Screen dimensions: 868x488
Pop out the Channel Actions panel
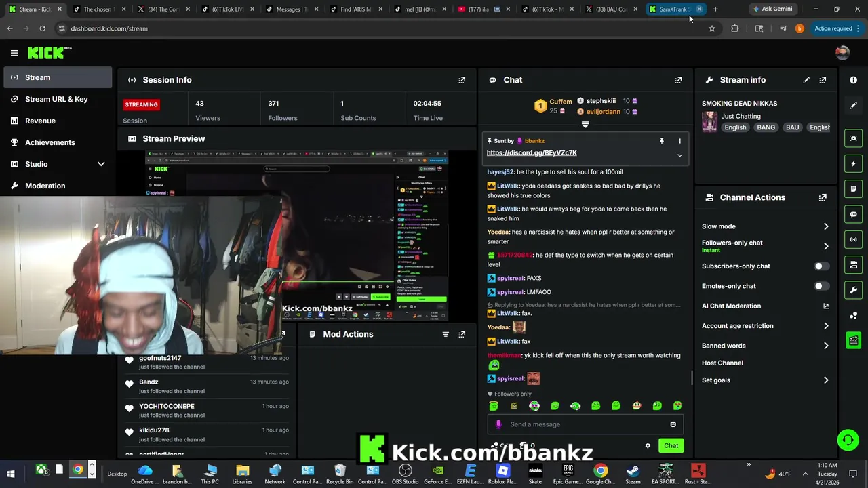click(x=823, y=198)
